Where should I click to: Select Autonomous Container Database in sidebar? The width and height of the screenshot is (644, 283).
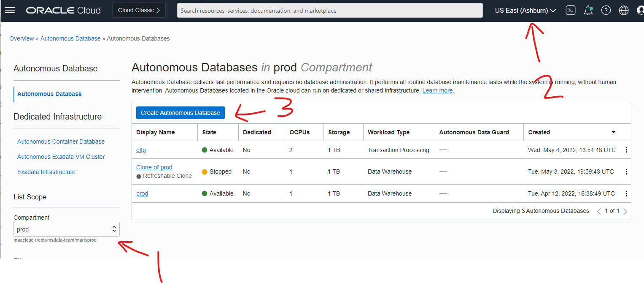61,141
